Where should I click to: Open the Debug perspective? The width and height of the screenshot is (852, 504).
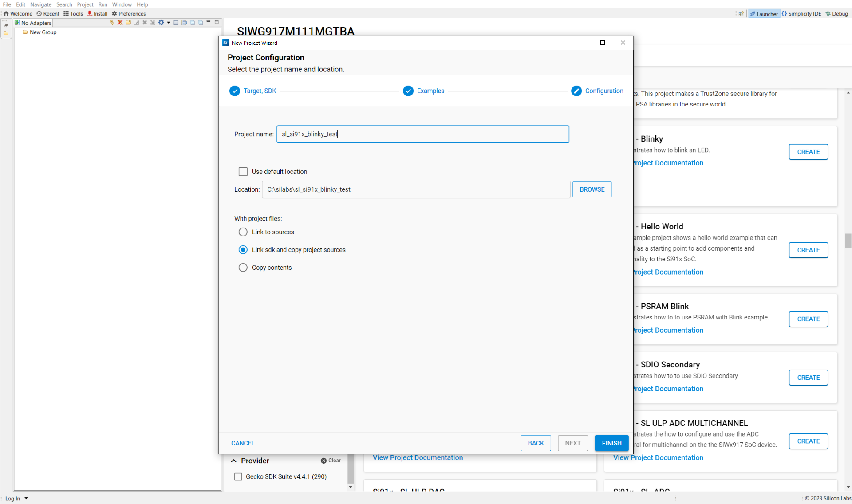point(837,13)
